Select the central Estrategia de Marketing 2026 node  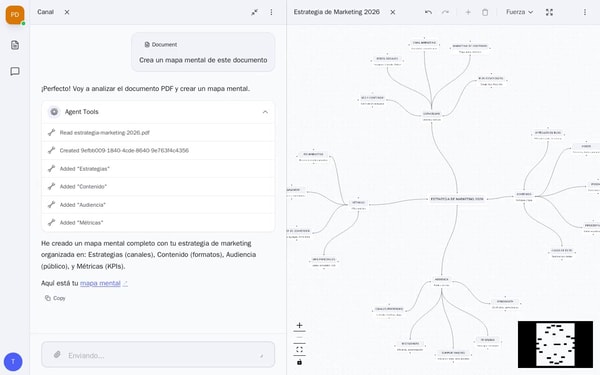click(457, 199)
